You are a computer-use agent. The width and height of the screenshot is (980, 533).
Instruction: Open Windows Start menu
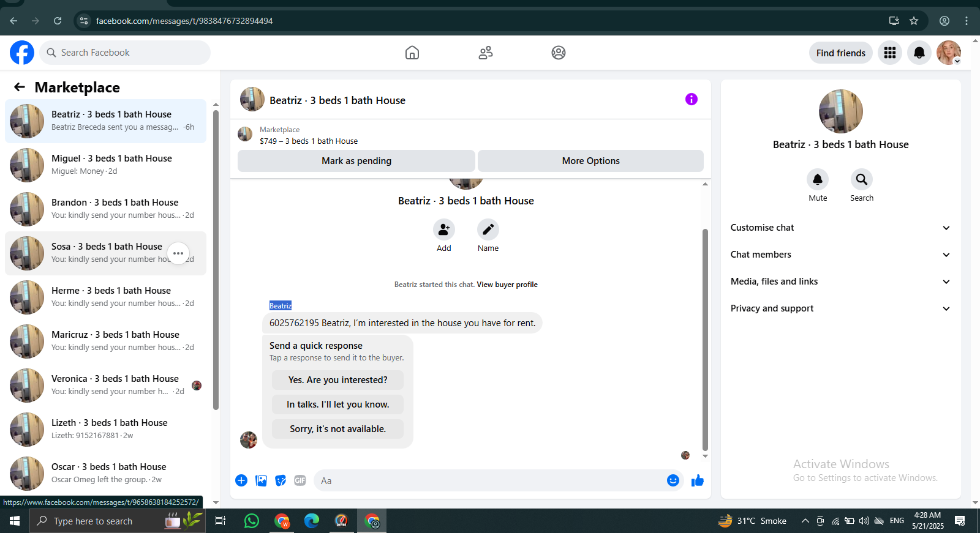click(x=15, y=521)
